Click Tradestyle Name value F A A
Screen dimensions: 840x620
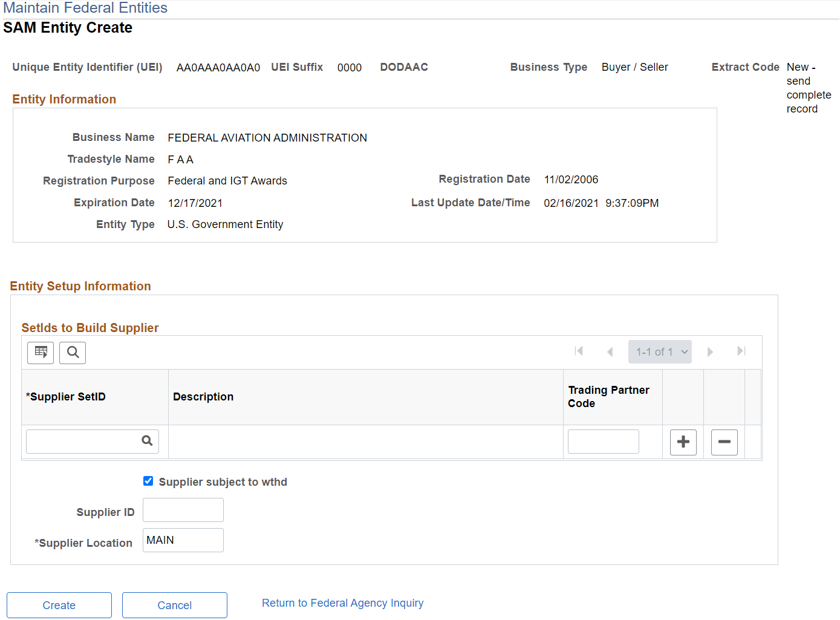pyautogui.click(x=181, y=160)
